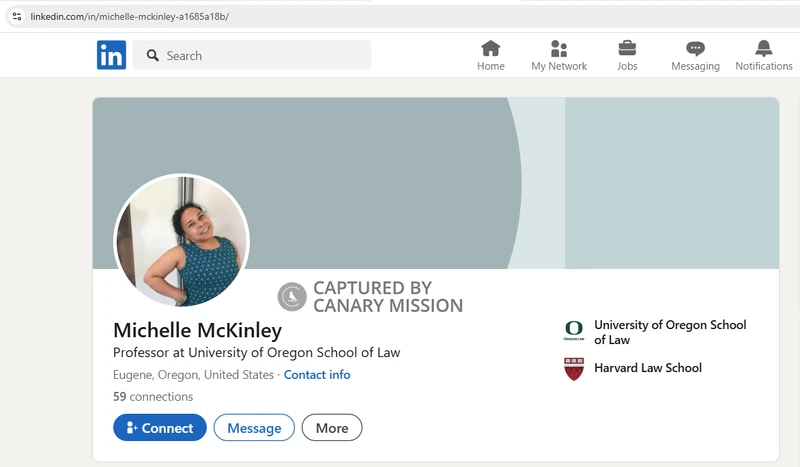Click the site info icon in address bar
The image size is (800, 467).
(x=17, y=16)
